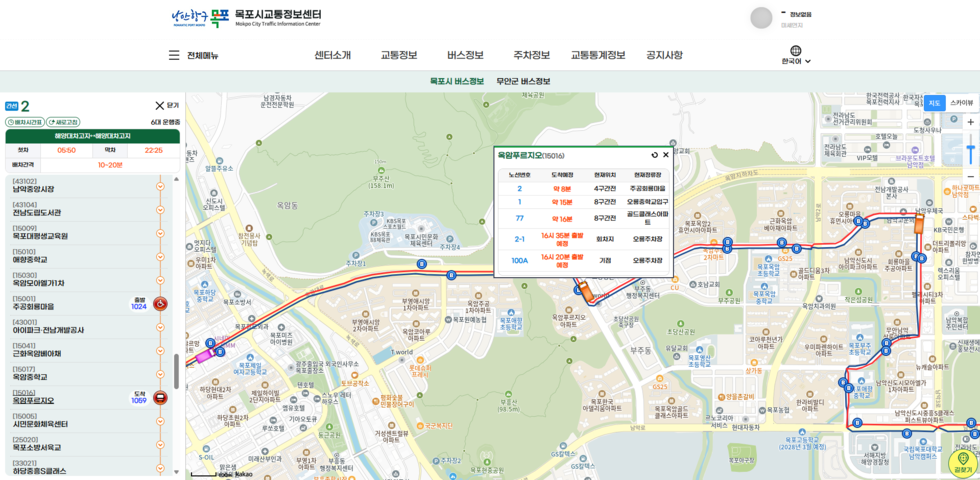The image size is (980, 480).
Task: Open the 교통통계정보 menu
Action: (x=598, y=55)
